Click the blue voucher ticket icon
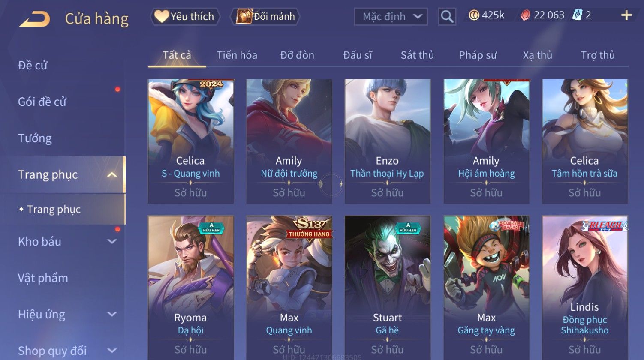Image resolution: width=644 pixels, height=360 pixels. 577,15
